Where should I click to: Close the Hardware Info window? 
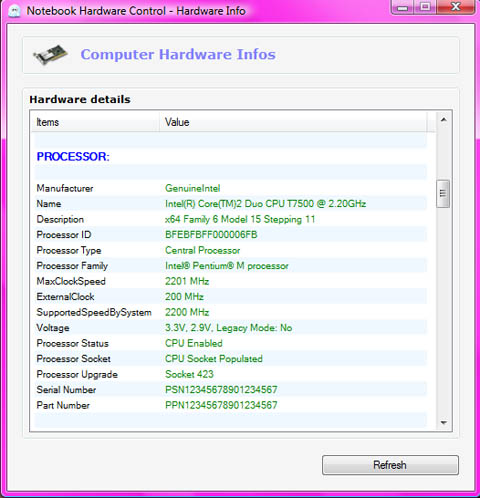click(455, 7)
